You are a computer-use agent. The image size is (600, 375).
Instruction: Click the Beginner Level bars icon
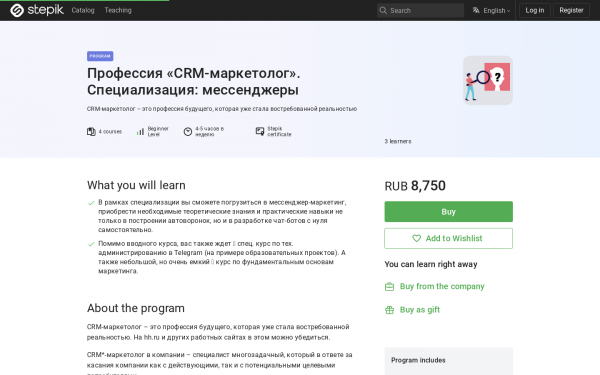[x=140, y=132]
